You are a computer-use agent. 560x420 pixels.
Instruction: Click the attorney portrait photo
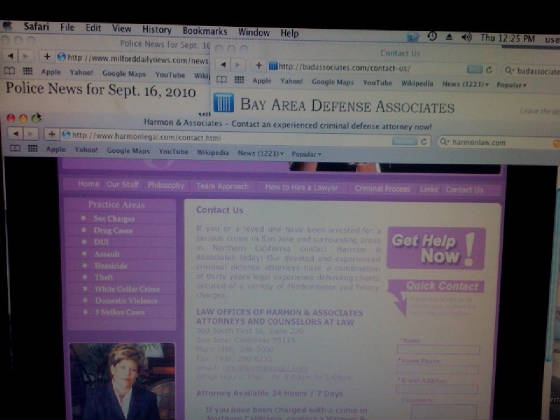(122, 381)
